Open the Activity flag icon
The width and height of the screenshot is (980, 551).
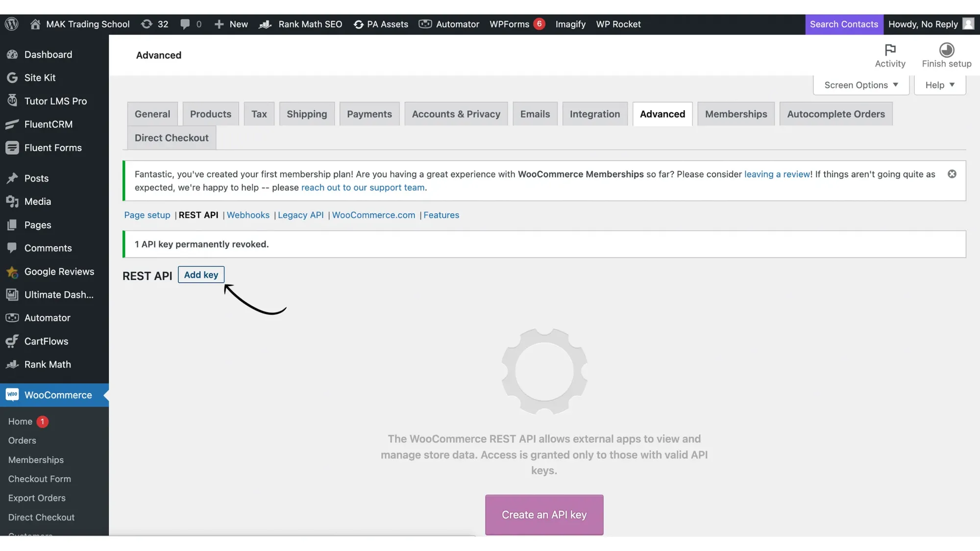pos(890,50)
